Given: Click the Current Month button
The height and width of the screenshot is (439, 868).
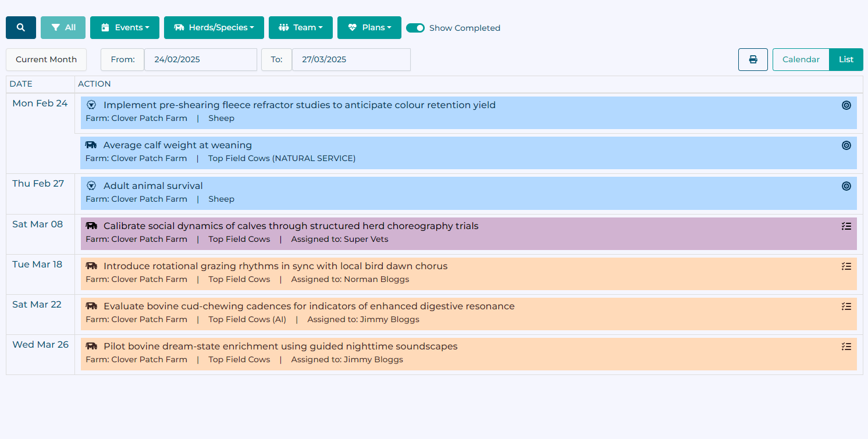Looking at the screenshot, I should click(46, 59).
